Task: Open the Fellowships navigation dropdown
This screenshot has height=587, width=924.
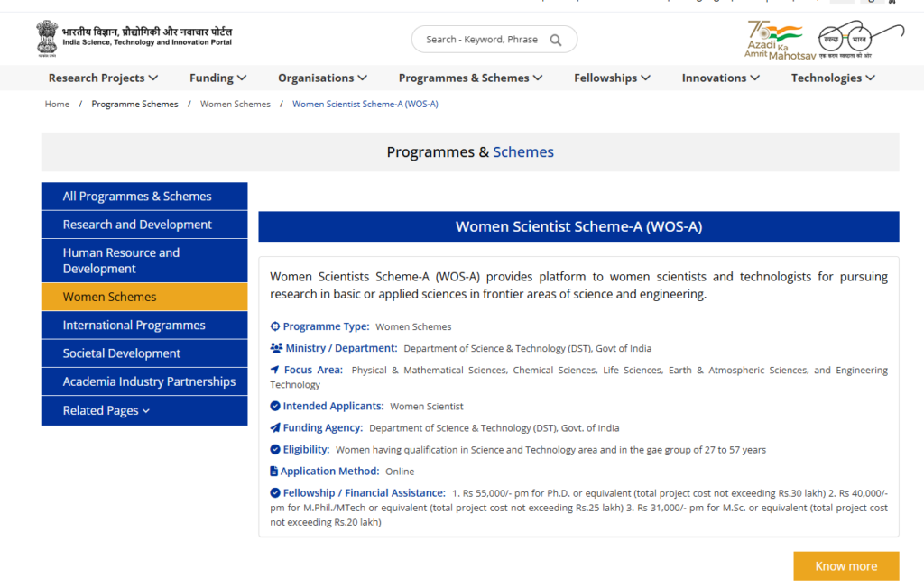Action: (612, 78)
